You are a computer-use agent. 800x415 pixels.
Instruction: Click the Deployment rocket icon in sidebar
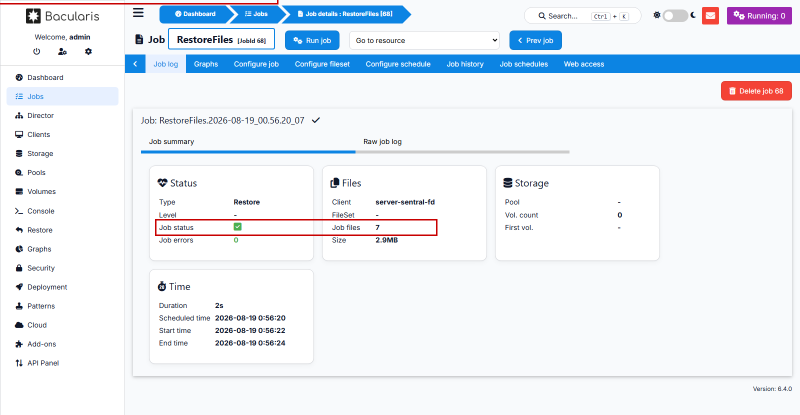(x=19, y=287)
